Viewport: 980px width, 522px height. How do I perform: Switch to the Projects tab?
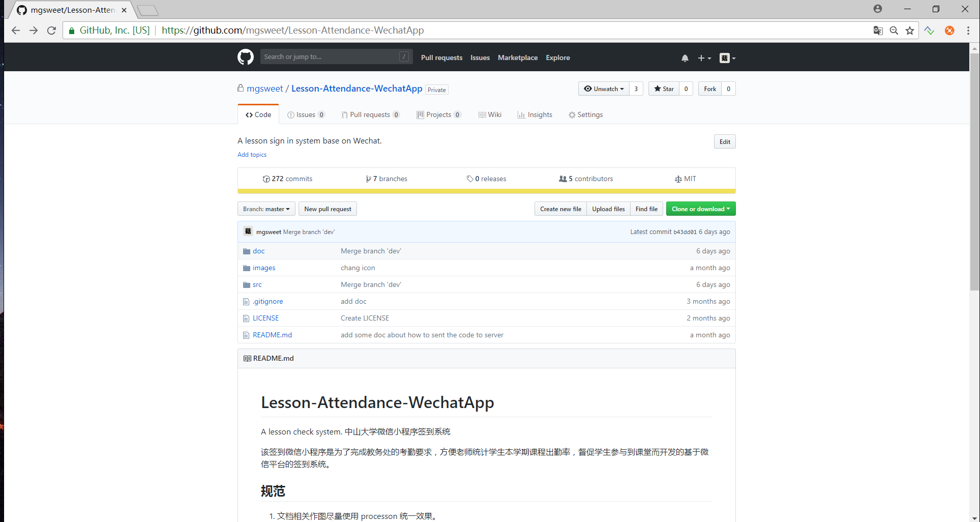439,114
